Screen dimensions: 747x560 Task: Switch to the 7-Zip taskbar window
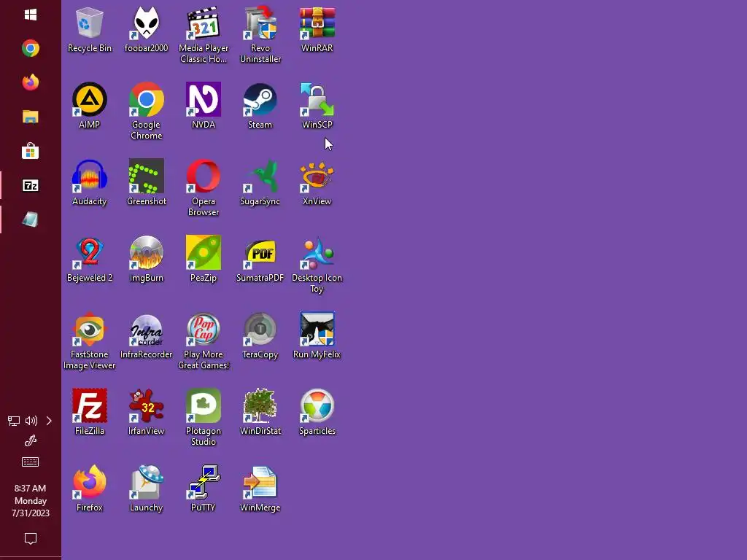[31, 185]
